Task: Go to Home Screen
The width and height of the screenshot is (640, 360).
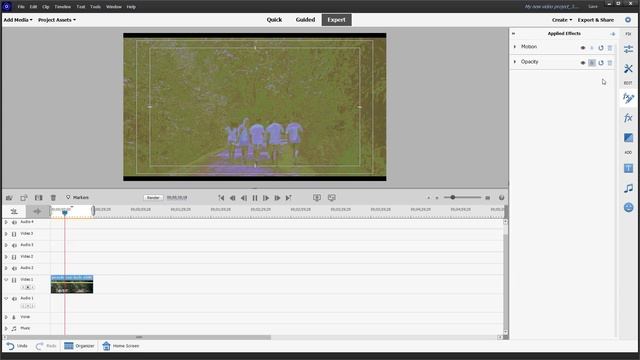Action: (x=121, y=346)
